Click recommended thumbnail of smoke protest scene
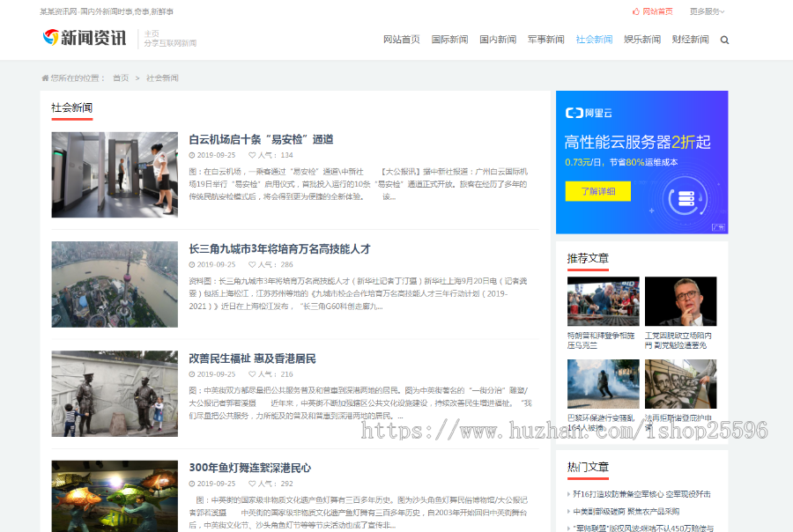This screenshot has height=532, width=793. 604,384
